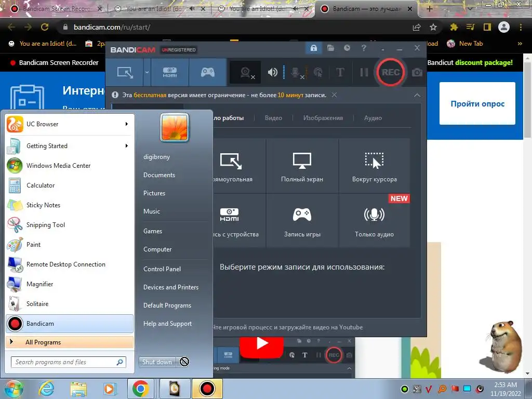The height and width of the screenshot is (399, 532).
Task: Choose the Полный экран recording mode tile
Action: click(x=302, y=166)
